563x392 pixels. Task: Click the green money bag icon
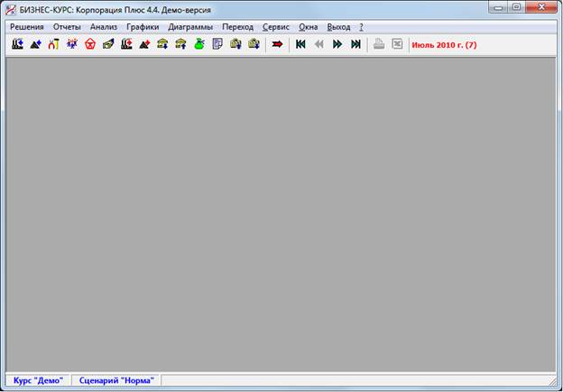tap(199, 44)
